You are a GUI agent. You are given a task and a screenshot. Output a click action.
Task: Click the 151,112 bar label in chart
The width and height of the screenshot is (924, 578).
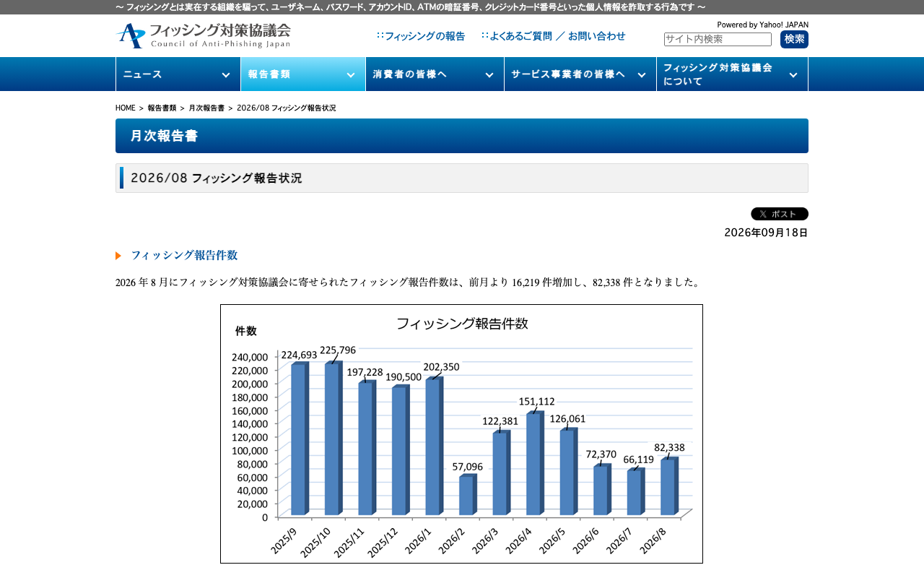pyautogui.click(x=537, y=402)
